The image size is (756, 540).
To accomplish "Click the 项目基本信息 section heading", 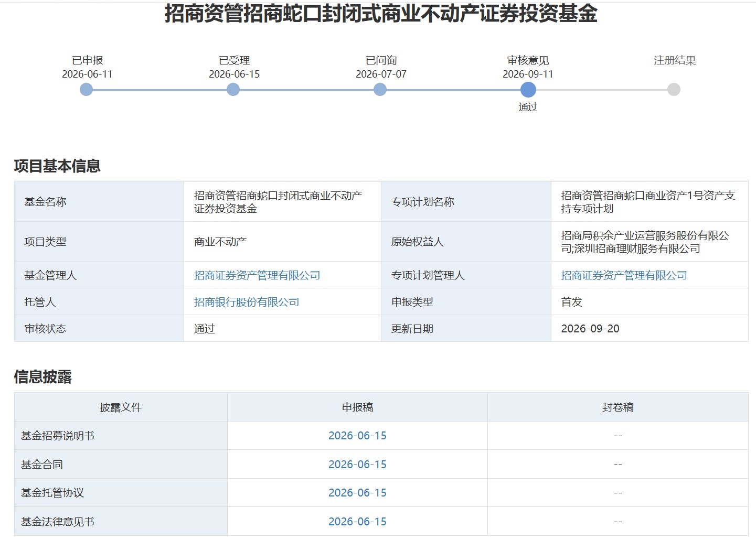I will (57, 166).
